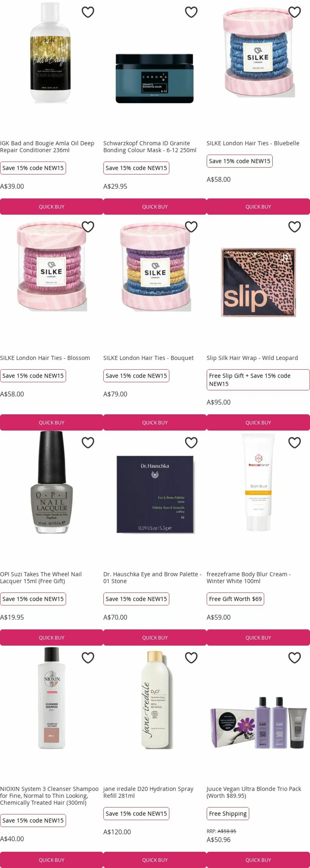Image resolution: width=310 pixels, height=868 pixels.
Task: Click Free Slip Gift promo badge
Action: (258, 380)
